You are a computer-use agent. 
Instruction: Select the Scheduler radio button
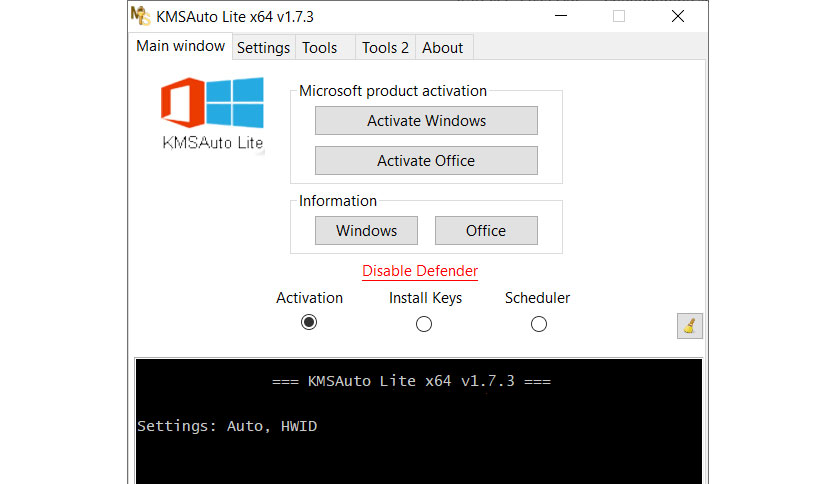click(539, 324)
